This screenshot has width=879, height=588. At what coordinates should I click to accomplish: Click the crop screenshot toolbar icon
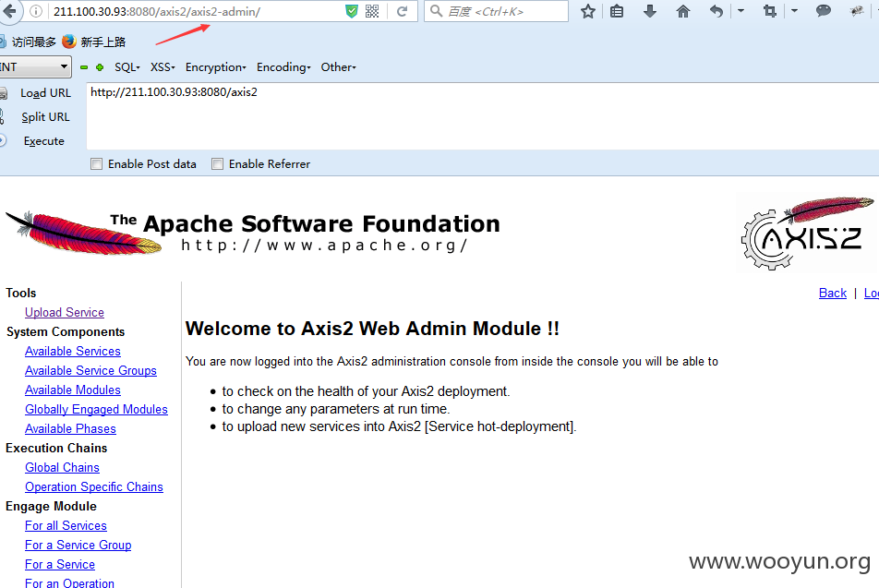770,11
